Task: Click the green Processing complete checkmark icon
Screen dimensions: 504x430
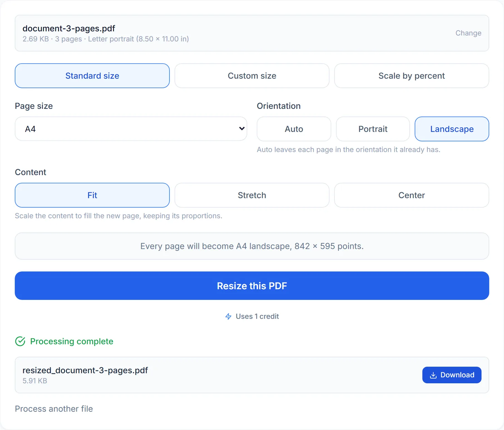Action: [x=20, y=341]
